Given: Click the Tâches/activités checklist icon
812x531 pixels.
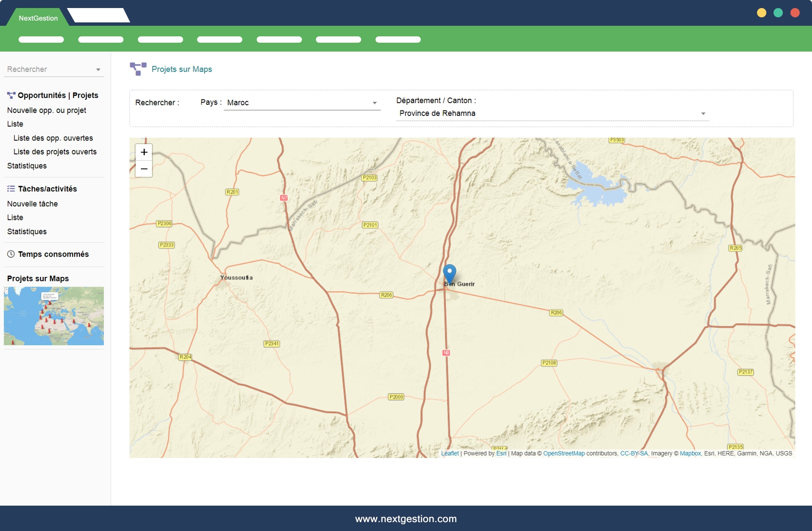Looking at the screenshot, I should click(x=11, y=189).
